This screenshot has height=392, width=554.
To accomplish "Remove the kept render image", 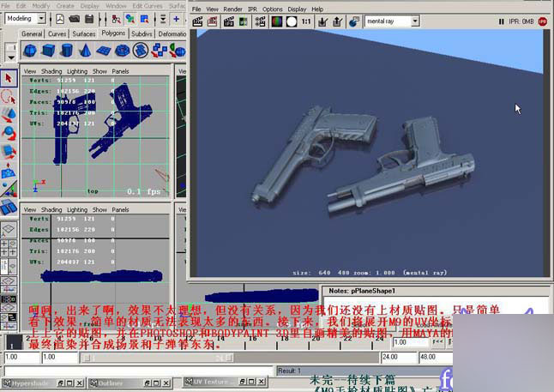I will [337, 21].
